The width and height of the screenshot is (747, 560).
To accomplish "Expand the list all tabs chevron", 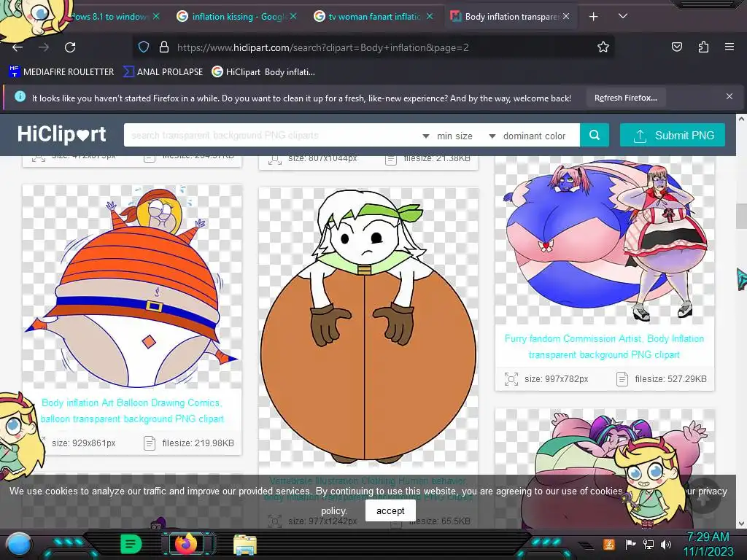I will pyautogui.click(x=623, y=16).
